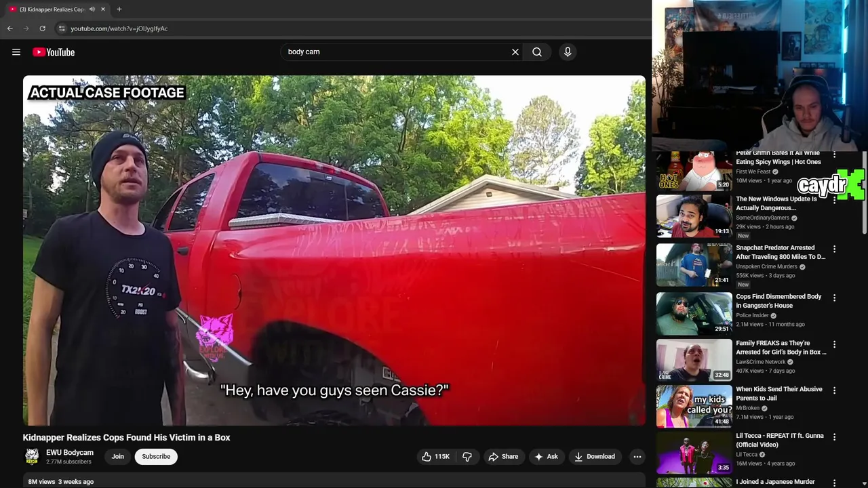Open Police Insider channel name
This screenshot has height=488, width=868.
753,315
